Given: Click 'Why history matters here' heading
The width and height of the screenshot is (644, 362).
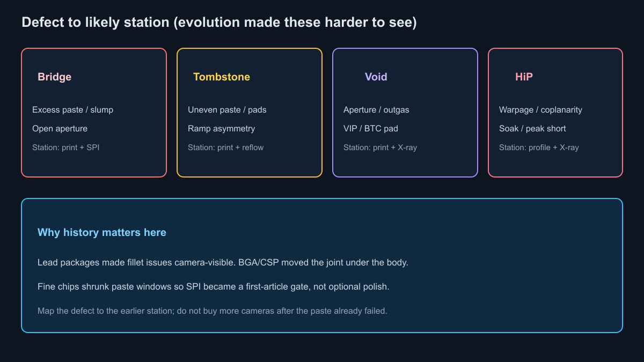Looking at the screenshot, I should coord(102,233).
